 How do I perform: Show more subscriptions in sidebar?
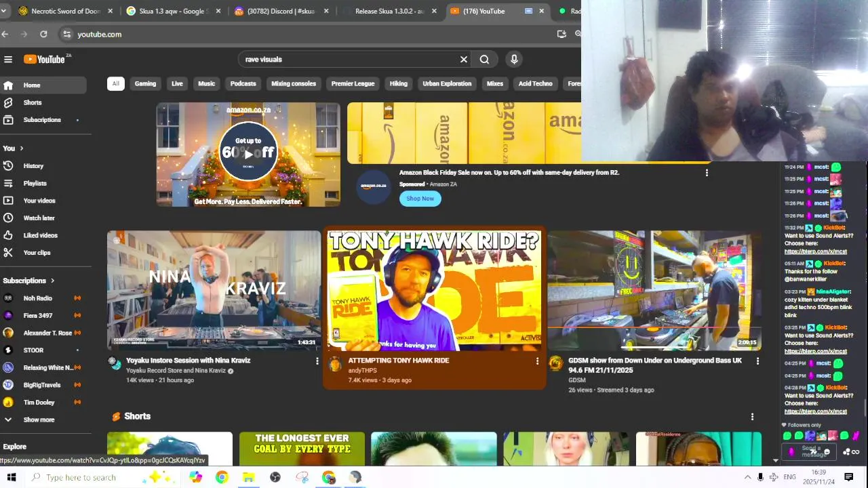tap(43, 420)
